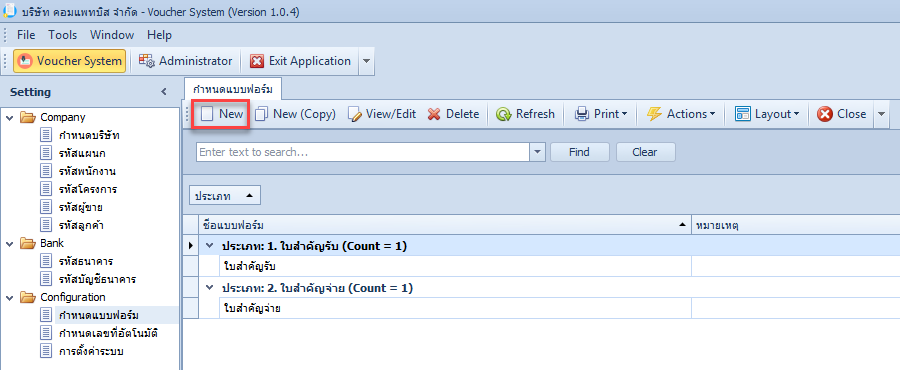Open form toolbar overflow arrow after Close
The image size is (900, 370).
pos(882,114)
